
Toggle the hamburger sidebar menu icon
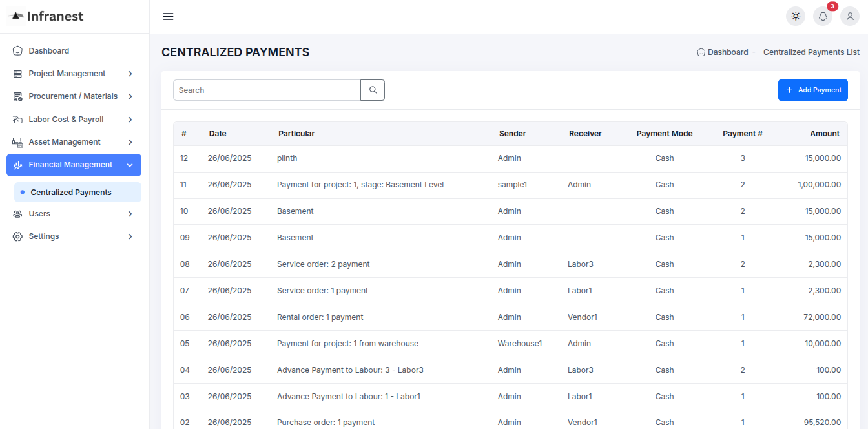point(168,17)
